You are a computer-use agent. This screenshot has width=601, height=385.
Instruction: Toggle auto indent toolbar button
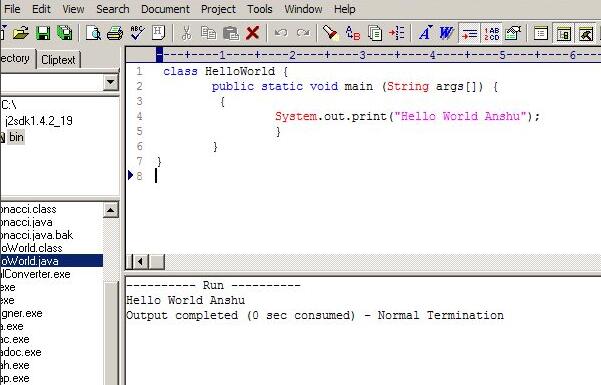click(x=469, y=33)
